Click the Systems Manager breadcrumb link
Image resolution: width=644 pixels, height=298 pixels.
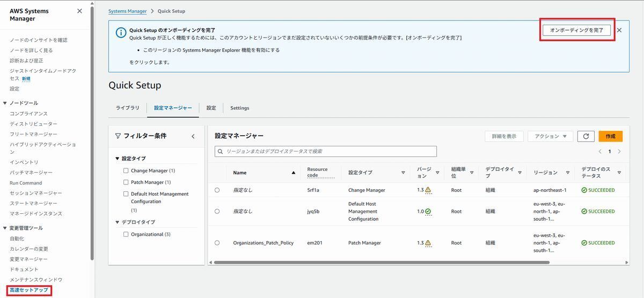point(128,11)
